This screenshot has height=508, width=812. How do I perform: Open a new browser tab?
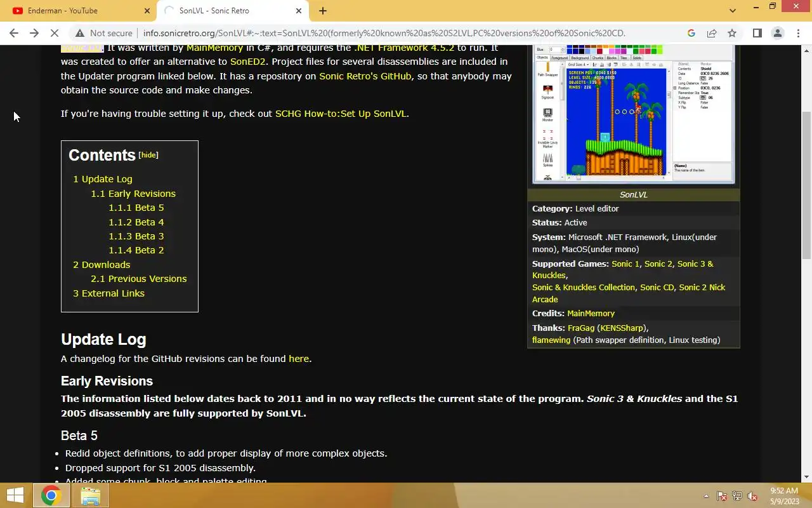point(323,11)
